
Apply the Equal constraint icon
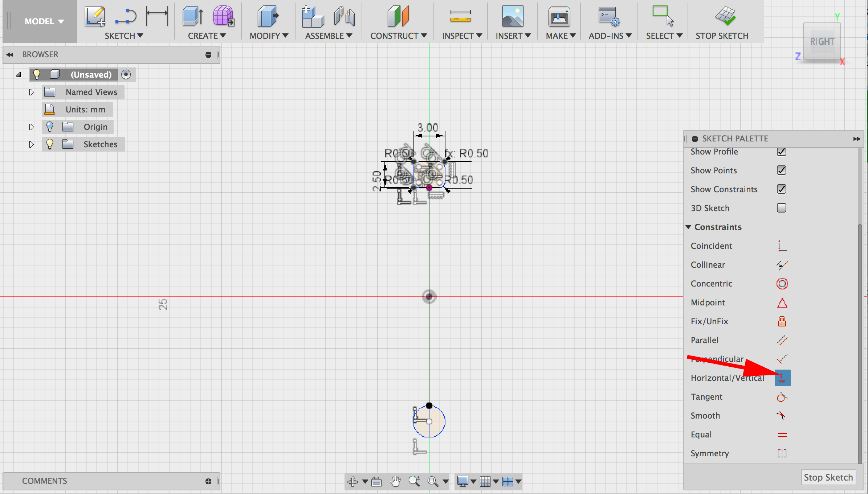(x=782, y=435)
